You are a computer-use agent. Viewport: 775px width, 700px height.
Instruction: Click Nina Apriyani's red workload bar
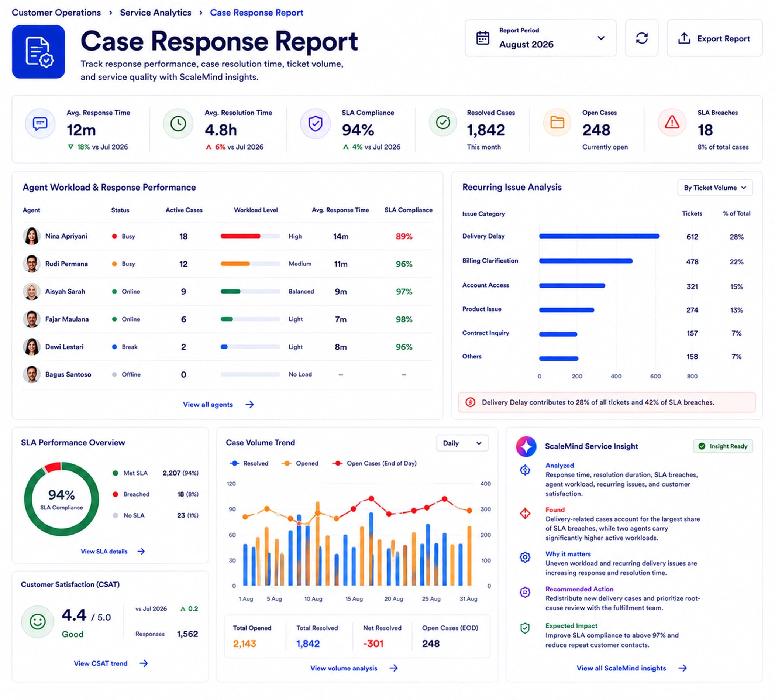240,236
